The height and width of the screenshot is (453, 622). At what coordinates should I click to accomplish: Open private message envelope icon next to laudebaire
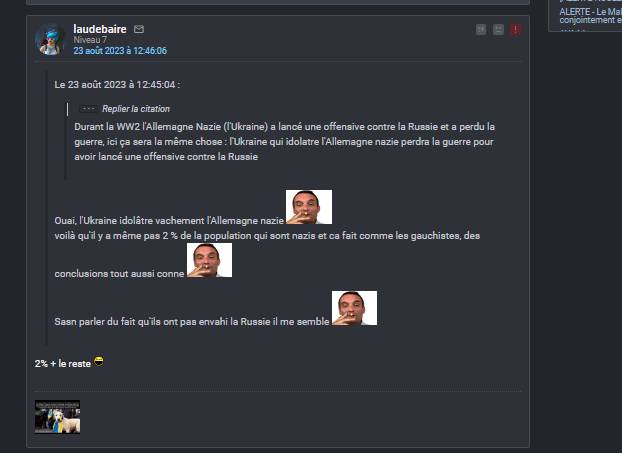pos(139,29)
